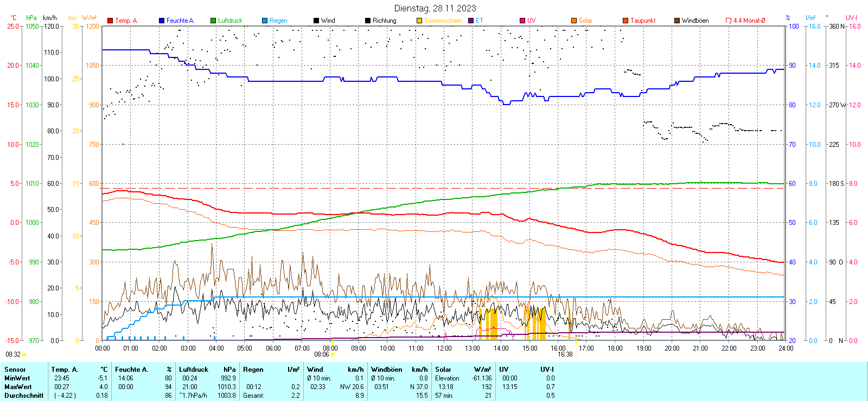Click the chart title Dienstag, 28.11.2023
This screenshot has width=868, height=401.
pos(435,8)
